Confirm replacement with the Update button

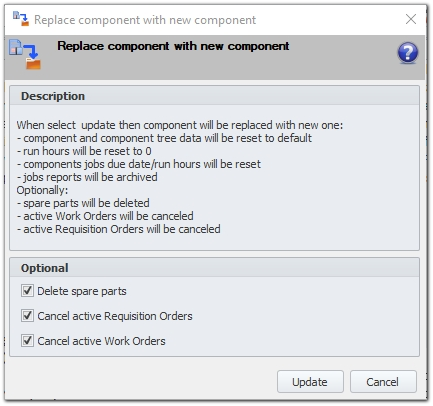pyautogui.click(x=310, y=382)
